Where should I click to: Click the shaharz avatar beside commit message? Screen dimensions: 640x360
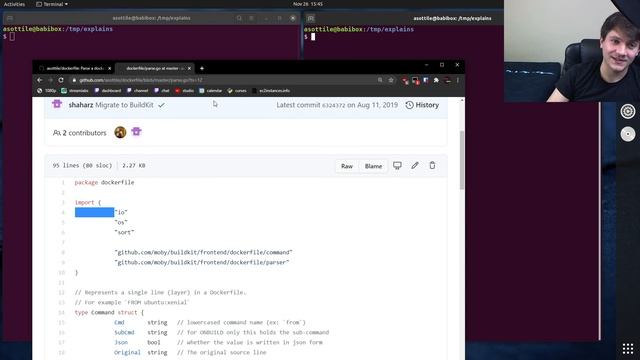pyautogui.click(x=57, y=104)
